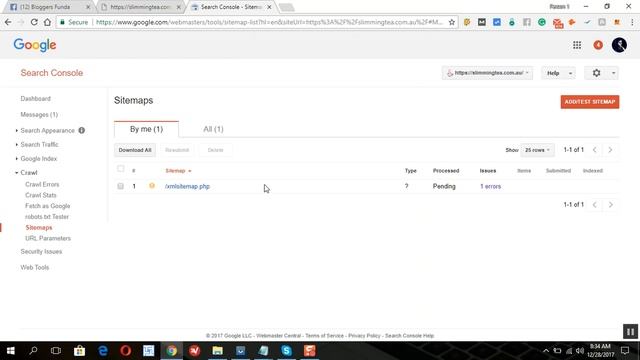View the 1 errors link

(x=490, y=186)
